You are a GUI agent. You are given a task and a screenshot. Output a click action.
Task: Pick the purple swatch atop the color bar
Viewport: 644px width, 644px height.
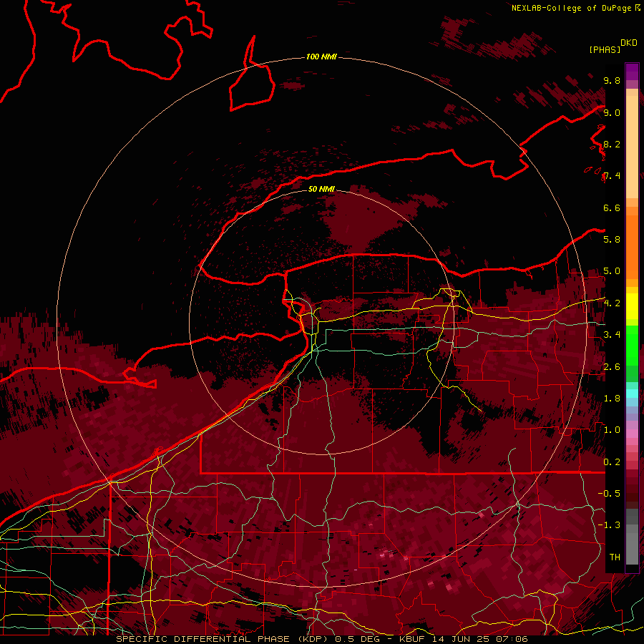pyautogui.click(x=632, y=72)
